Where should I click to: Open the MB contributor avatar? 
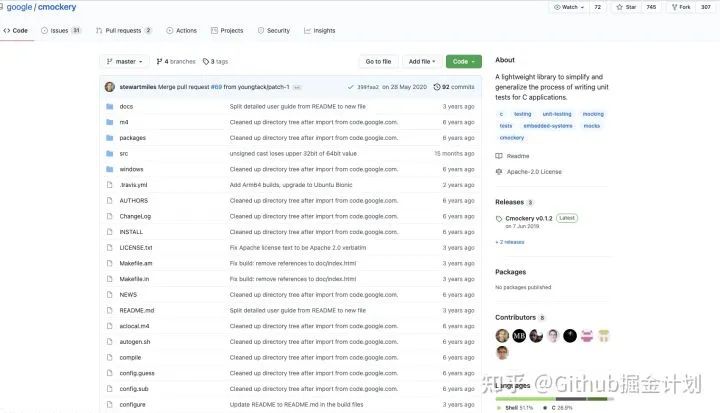519,336
